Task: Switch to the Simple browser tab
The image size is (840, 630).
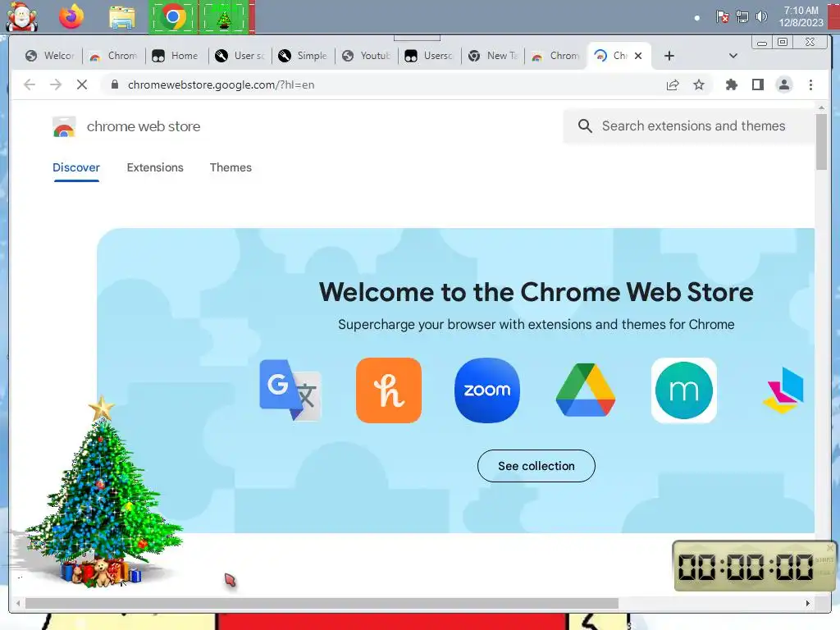Action: [x=303, y=56]
